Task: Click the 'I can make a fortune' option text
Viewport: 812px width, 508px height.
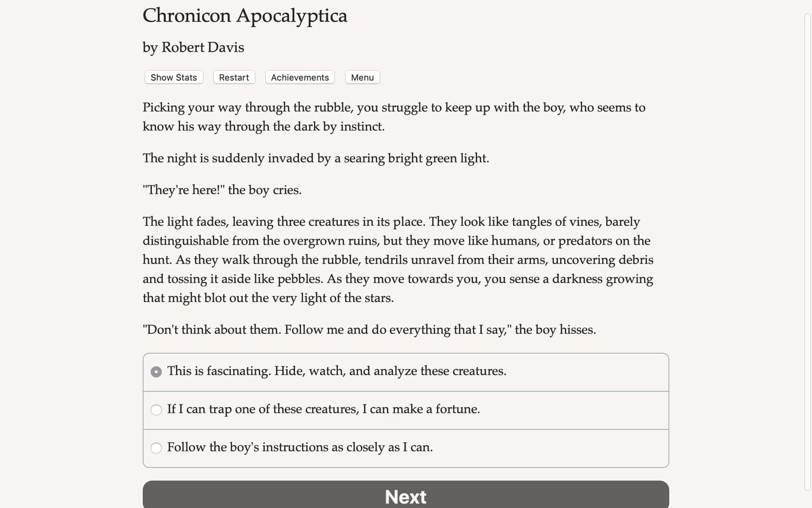Action: pos(421,409)
